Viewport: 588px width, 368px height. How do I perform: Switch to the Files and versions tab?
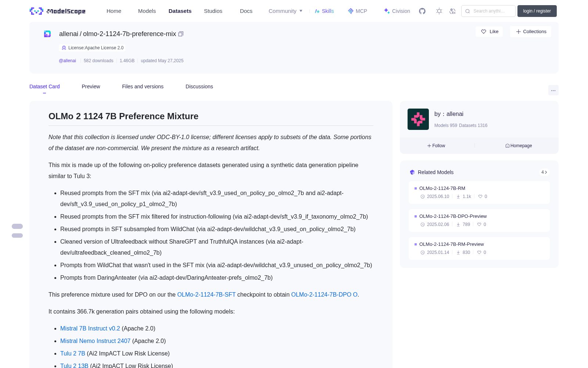143,86
